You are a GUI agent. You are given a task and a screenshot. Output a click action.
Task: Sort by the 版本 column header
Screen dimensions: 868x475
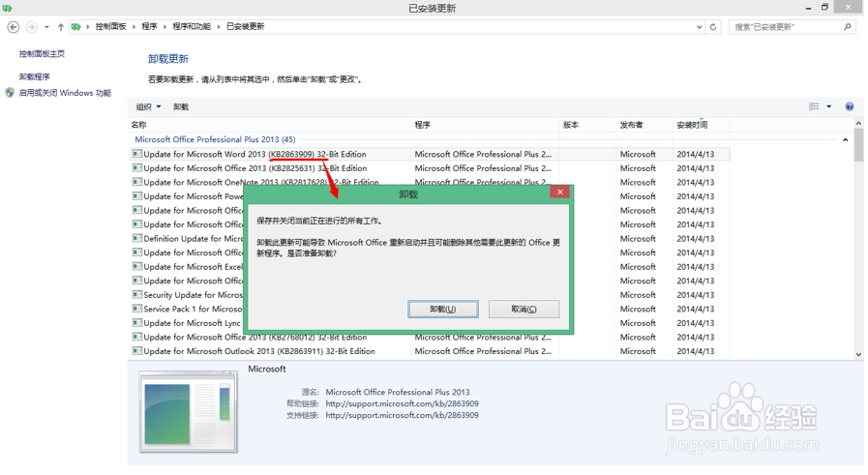[x=588, y=125]
